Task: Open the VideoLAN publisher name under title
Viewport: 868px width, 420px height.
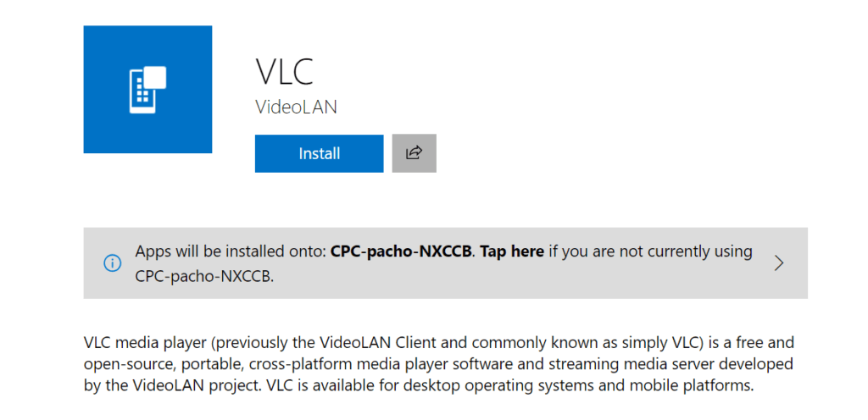Action: click(296, 107)
